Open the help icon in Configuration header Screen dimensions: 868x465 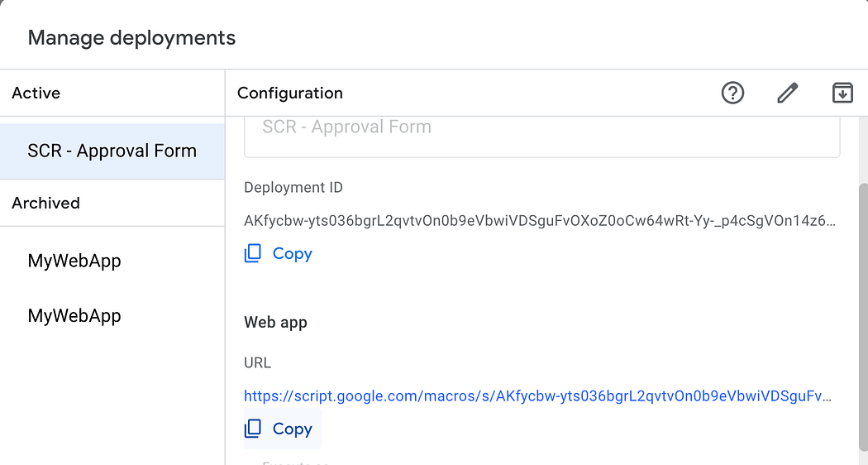tap(732, 93)
